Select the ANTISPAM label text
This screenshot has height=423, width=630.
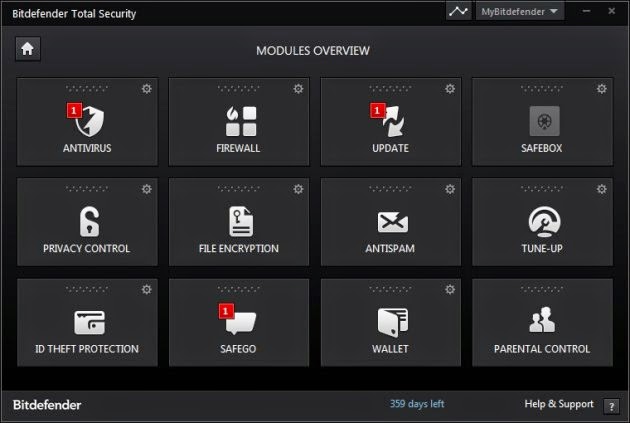click(x=390, y=249)
